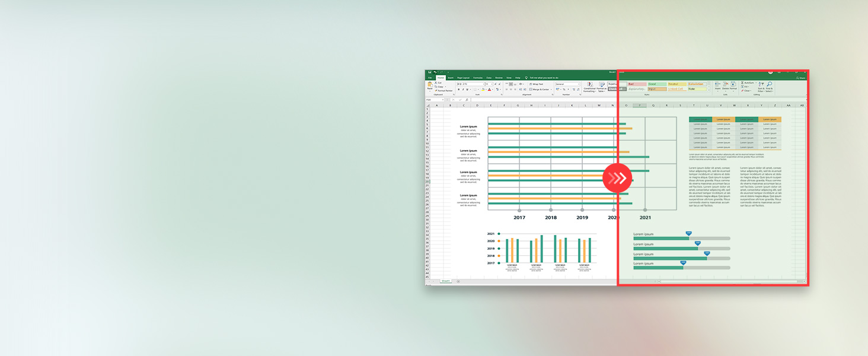Open the Formulas ribbon tab
Viewport: 868px width, 356px height.
pos(478,78)
